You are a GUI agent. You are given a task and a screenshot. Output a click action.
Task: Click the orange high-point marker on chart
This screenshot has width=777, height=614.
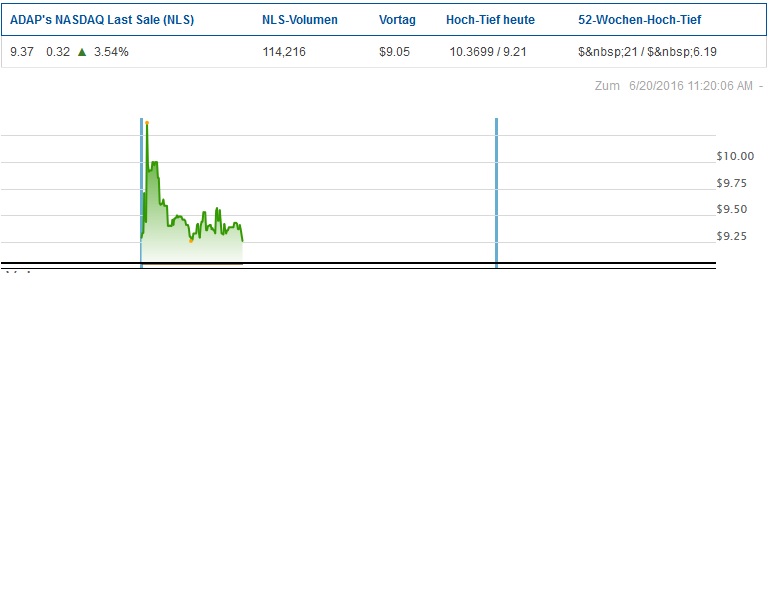pyautogui.click(x=147, y=122)
